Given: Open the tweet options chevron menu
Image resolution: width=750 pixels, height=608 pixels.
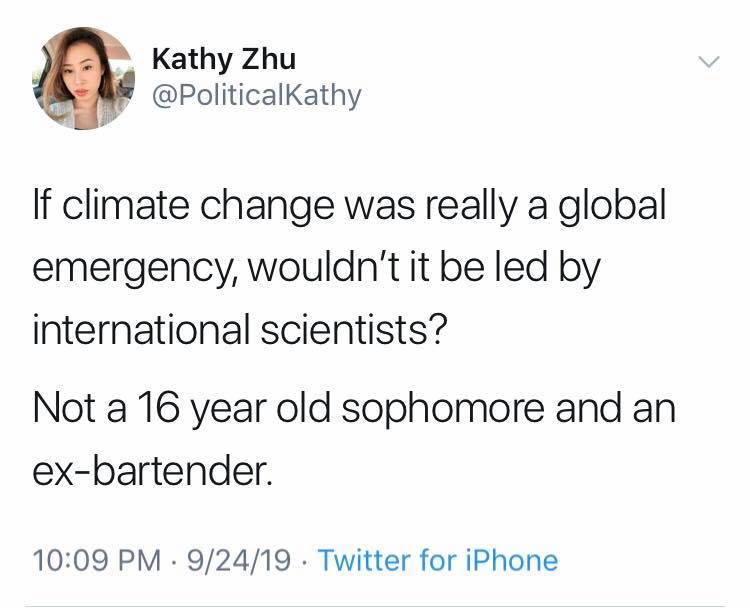Looking at the screenshot, I should pyautogui.click(x=707, y=62).
